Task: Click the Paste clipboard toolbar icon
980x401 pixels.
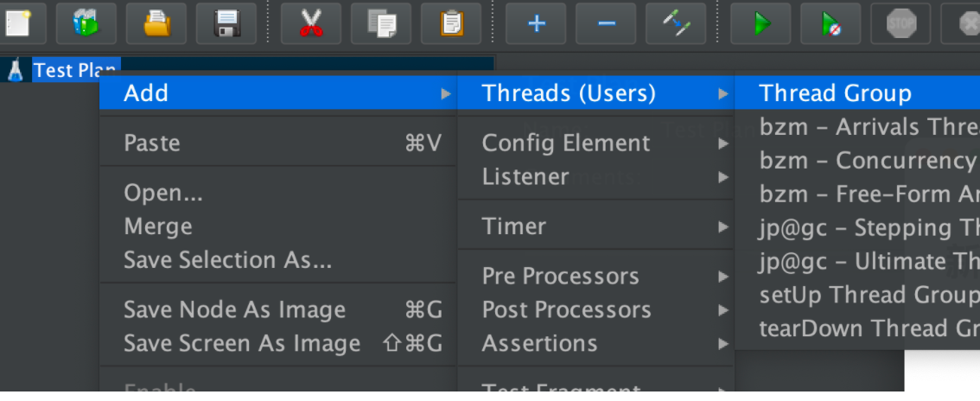Action: point(450,22)
